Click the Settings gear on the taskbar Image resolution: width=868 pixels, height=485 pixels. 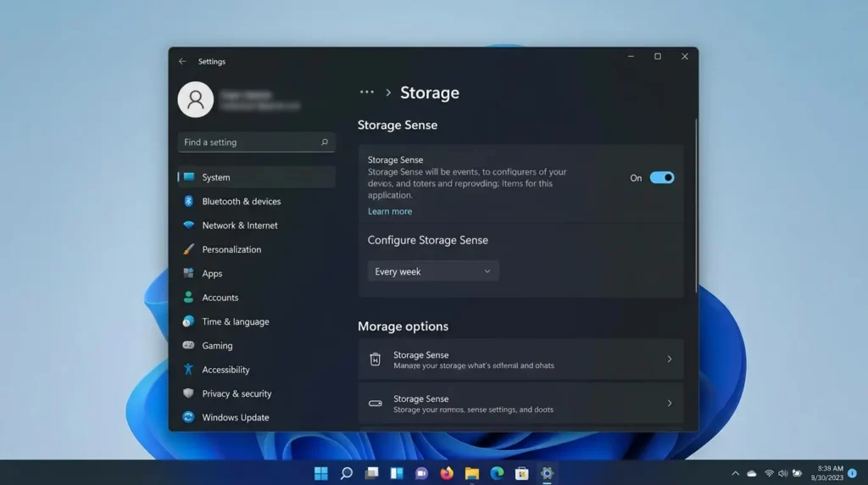point(547,473)
